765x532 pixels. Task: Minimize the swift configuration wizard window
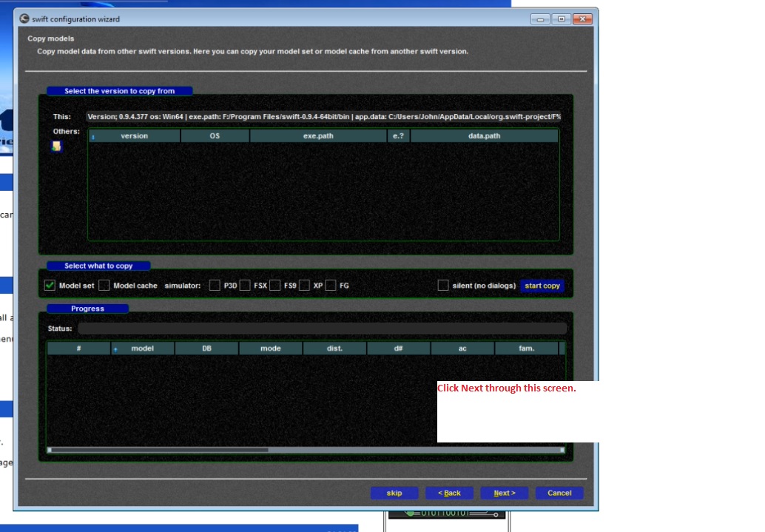coord(540,19)
